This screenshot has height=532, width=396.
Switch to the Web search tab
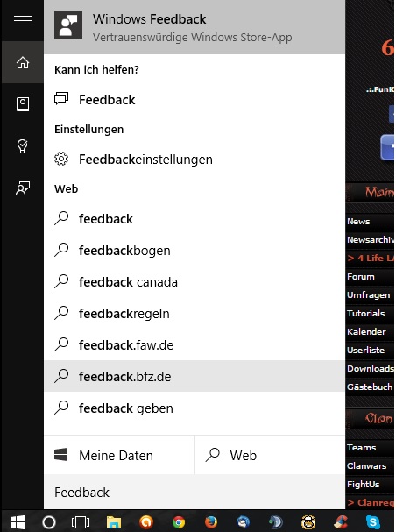[x=270, y=455]
